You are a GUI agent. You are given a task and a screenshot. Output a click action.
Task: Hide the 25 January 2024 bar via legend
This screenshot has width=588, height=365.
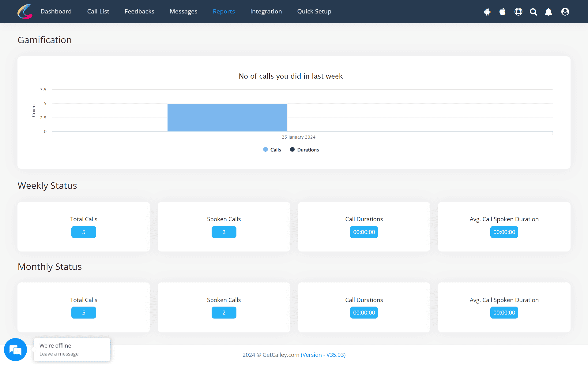pyautogui.click(x=272, y=150)
